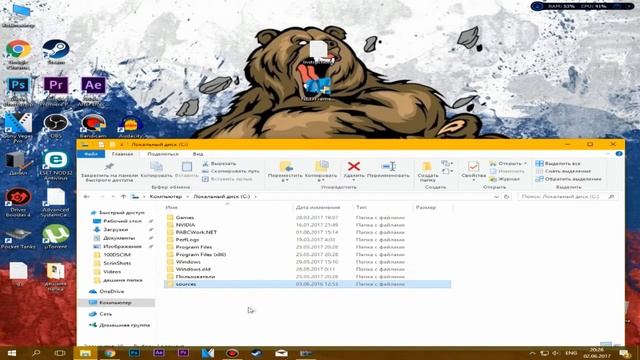This screenshot has width=640, height=360.
Task: Click the search Локальный диск (C:) field
Action: [x=567, y=197]
